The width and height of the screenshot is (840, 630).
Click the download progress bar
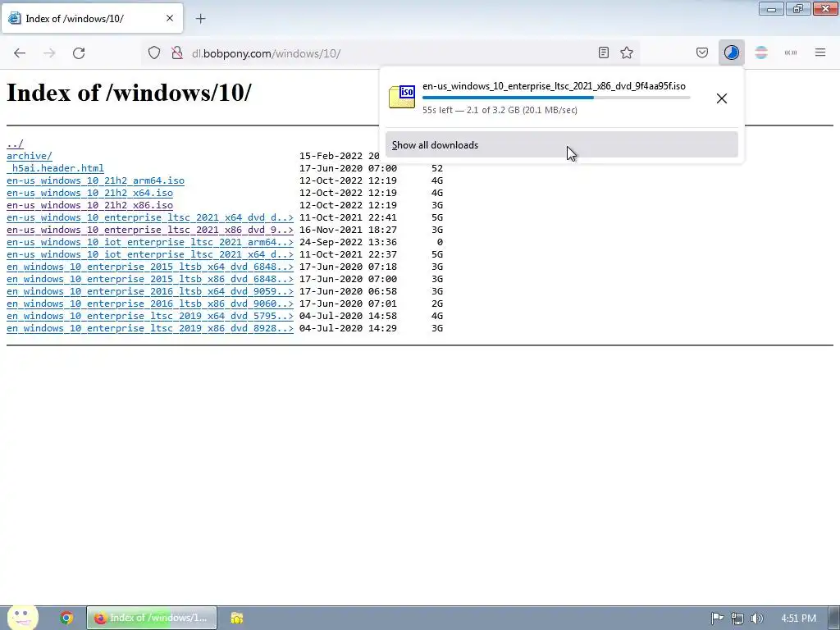[556, 98]
